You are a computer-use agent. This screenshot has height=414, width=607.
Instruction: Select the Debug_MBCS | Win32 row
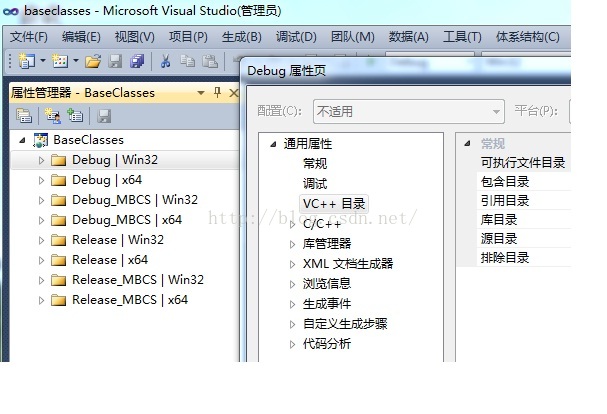click(124, 200)
